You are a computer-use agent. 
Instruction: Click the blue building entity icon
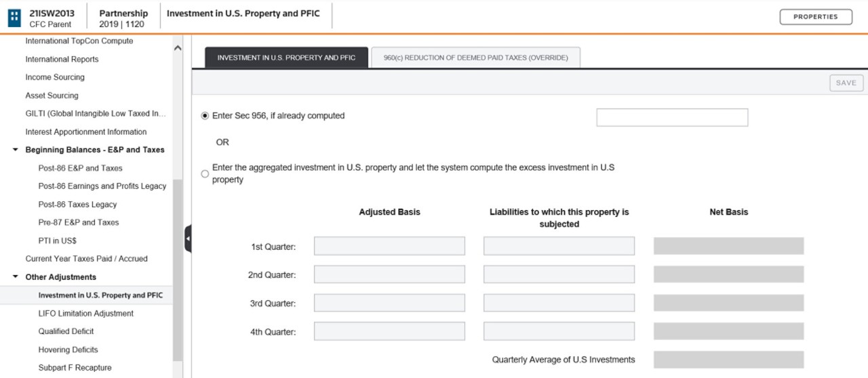click(x=14, y=18)
